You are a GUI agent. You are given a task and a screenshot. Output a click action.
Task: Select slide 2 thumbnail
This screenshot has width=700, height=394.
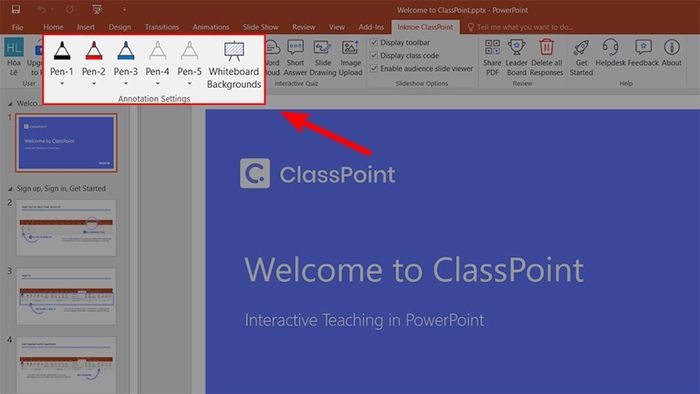[67, 228]
